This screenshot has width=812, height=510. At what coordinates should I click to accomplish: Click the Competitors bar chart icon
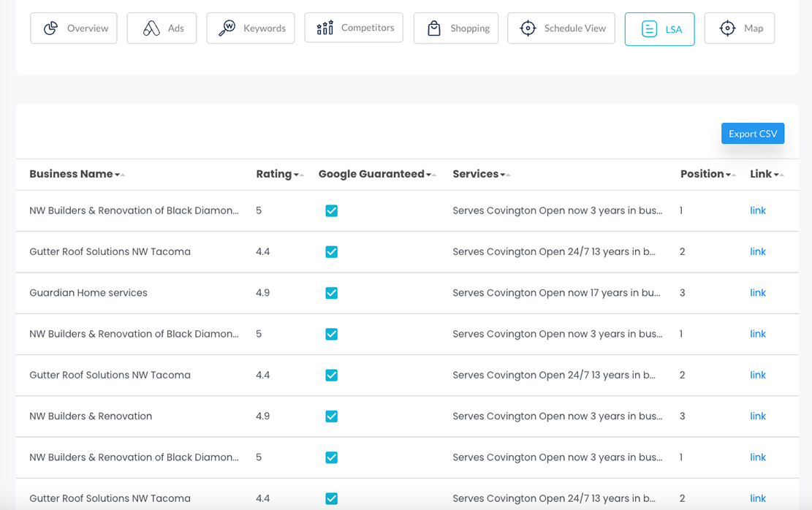[325, 28]
